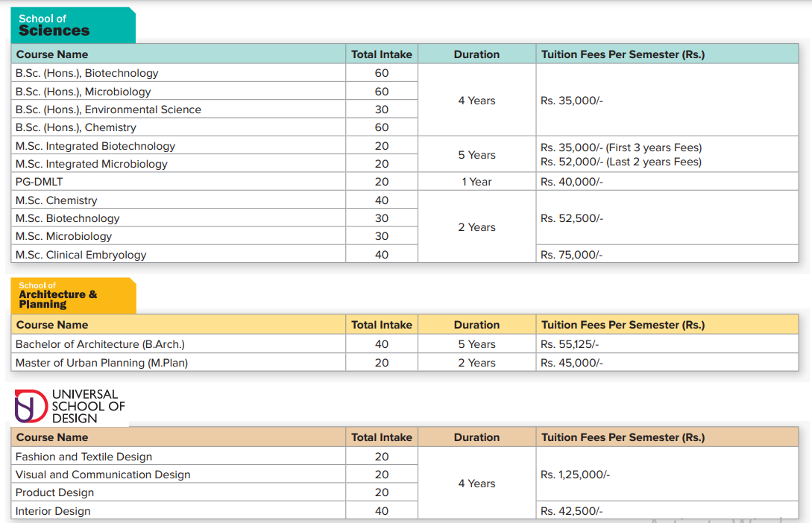
Task: Click intake 30 for Environmental Science
Action: 382,110
